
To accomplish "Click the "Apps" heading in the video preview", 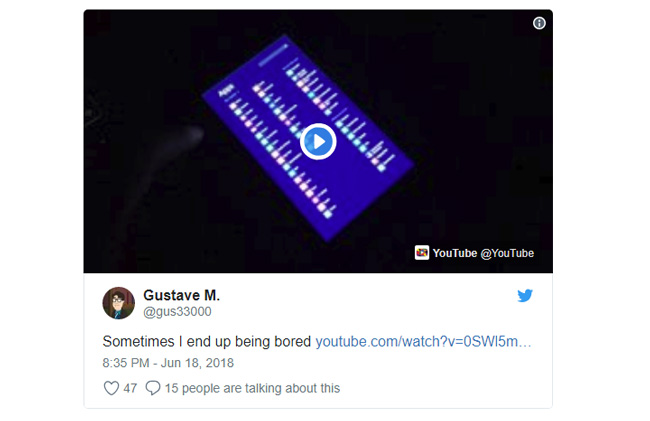I will 226,90.
